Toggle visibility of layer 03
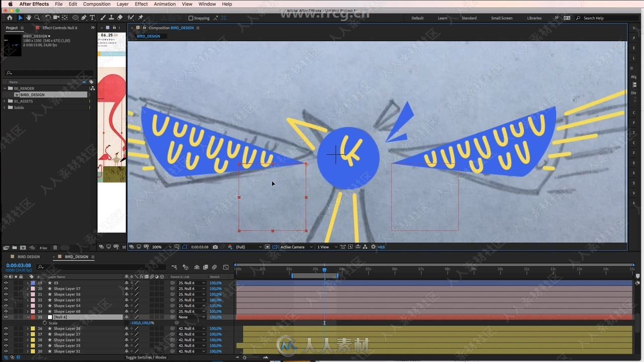 6,283
